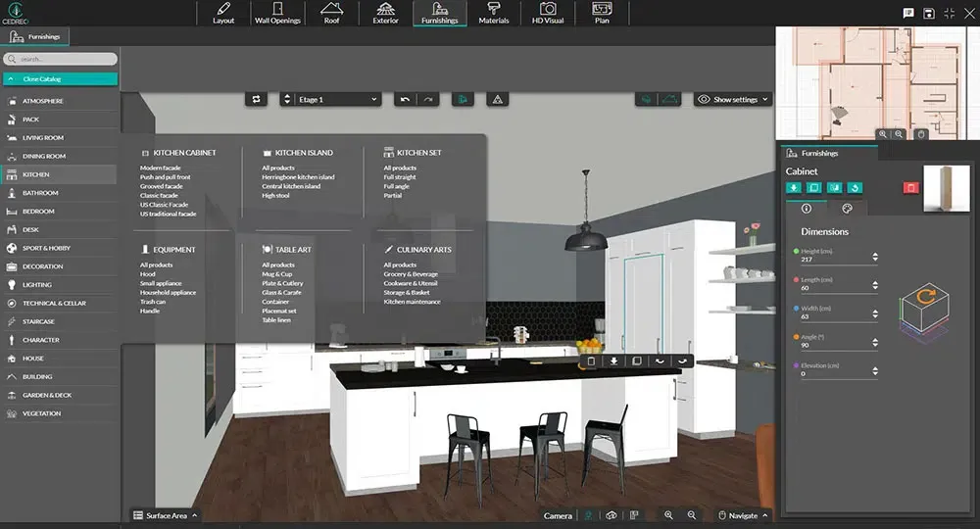Toggle the triangle warning icon in viewport toolbar
The height and width of the screenshot is (529, 980).
[x=497, y=99]
